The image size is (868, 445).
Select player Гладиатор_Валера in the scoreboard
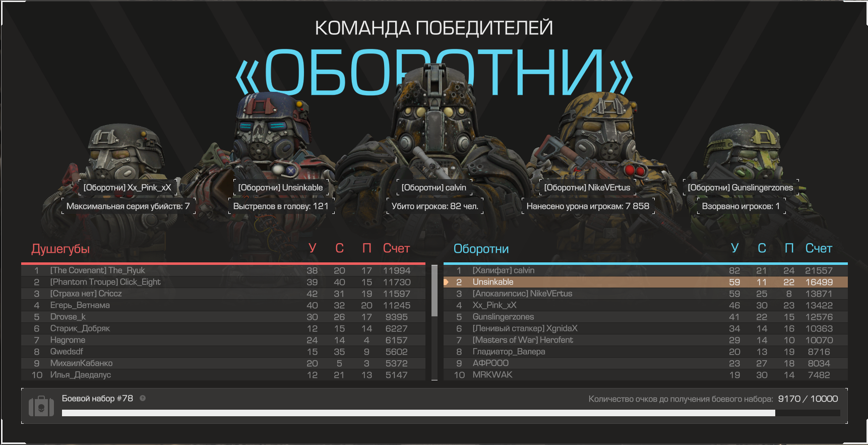click(x=509, y=352)
